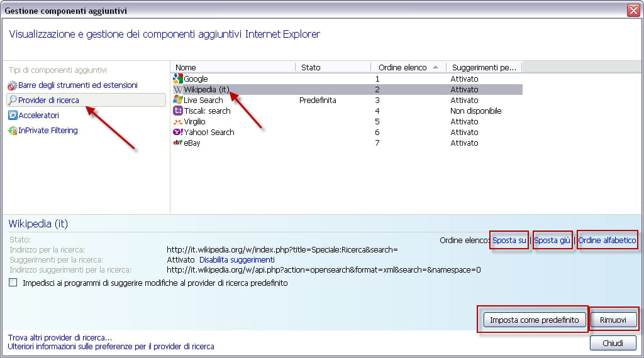Click the Rimuovi button
This screenshot has width=644, height=358.
pos(613,320)
